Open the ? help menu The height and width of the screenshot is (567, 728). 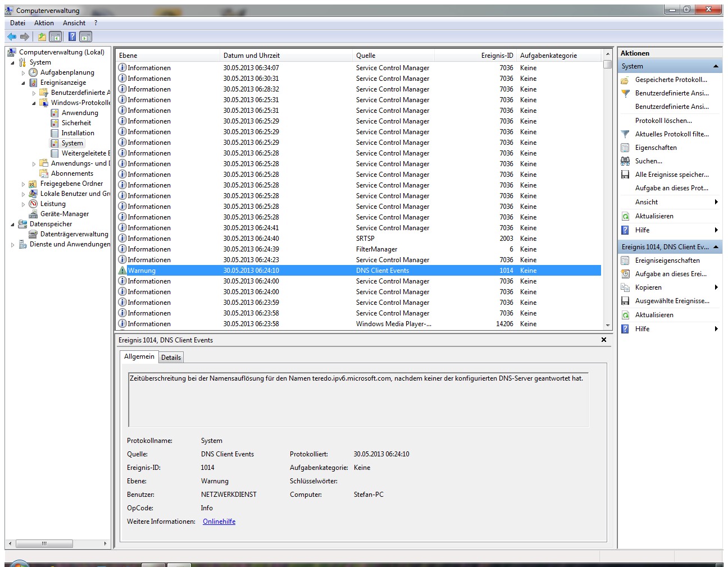point(95,23)
